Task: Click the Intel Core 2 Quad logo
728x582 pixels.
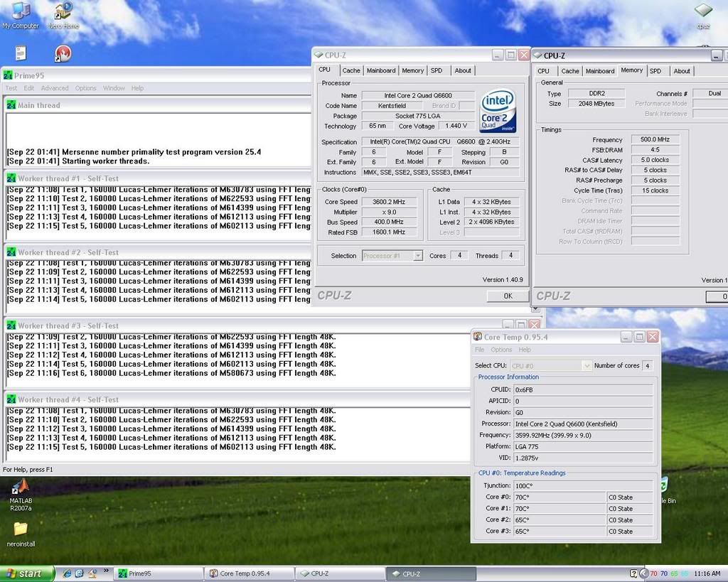Action: [x=498, y=112]
